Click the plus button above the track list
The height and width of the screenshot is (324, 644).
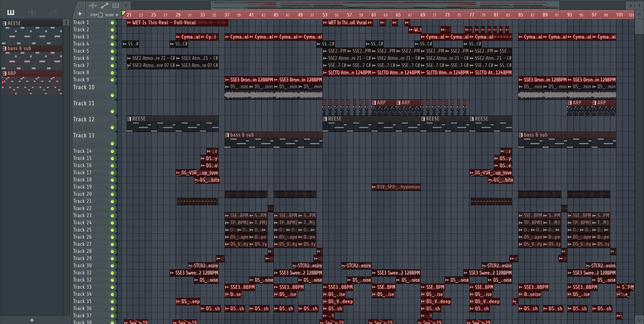tap(80, 14)
